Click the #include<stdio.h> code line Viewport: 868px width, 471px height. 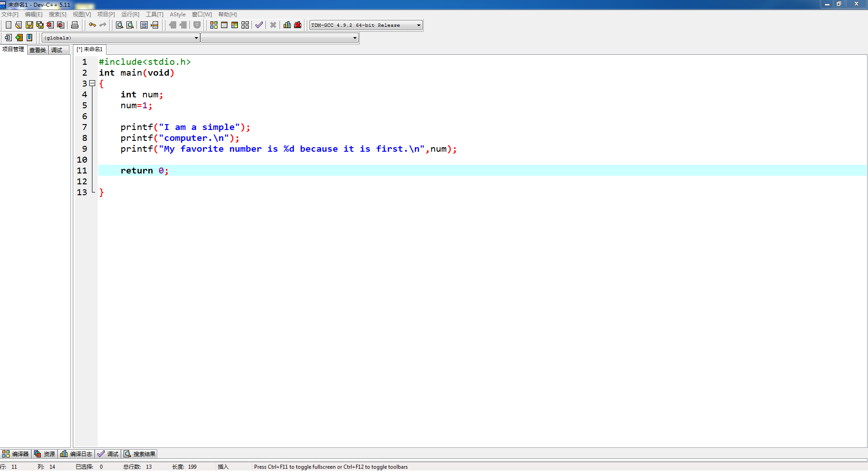(x=145, y=62)
